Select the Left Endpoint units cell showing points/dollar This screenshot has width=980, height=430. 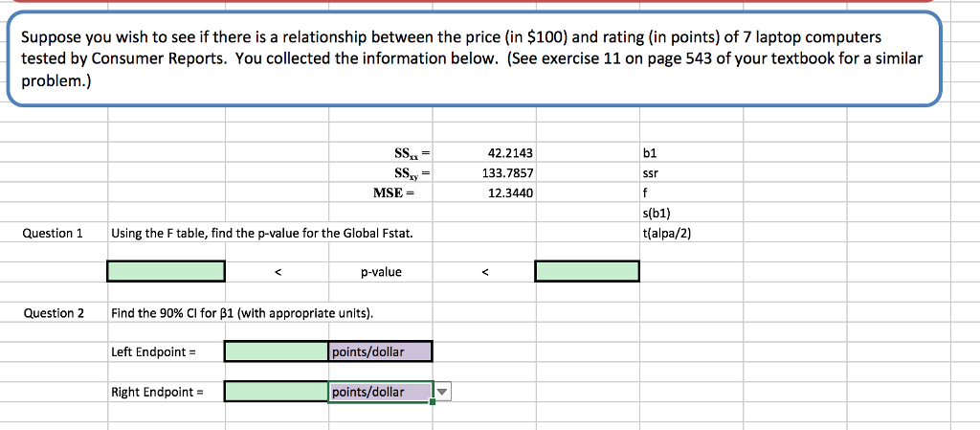[380, 351]
